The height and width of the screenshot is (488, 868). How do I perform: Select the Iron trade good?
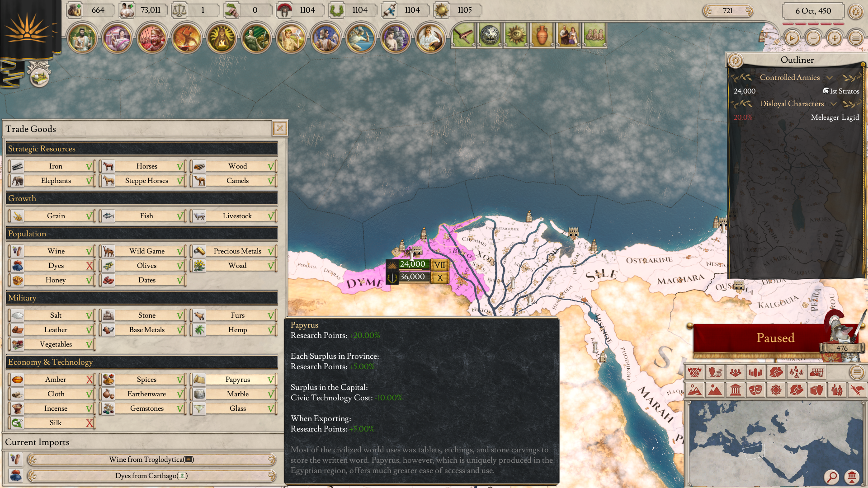(52, 166)
